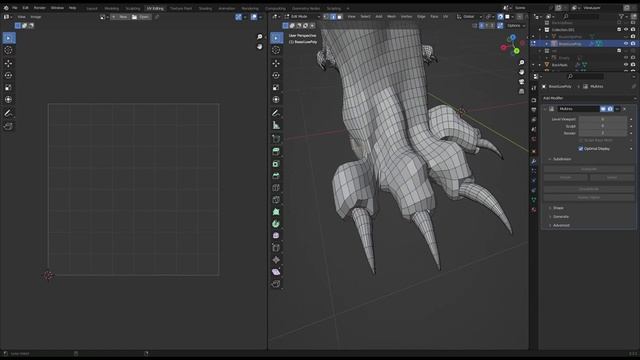This screenshot has width=640, height=360.
Task: Select the Measure tool in 3D viewport
Action: tap(276, 125)
